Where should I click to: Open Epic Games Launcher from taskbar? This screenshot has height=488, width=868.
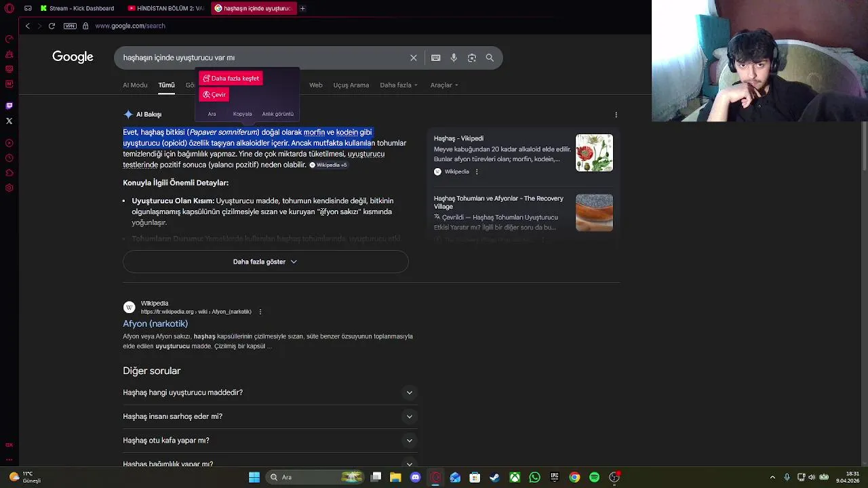[554, 477]
